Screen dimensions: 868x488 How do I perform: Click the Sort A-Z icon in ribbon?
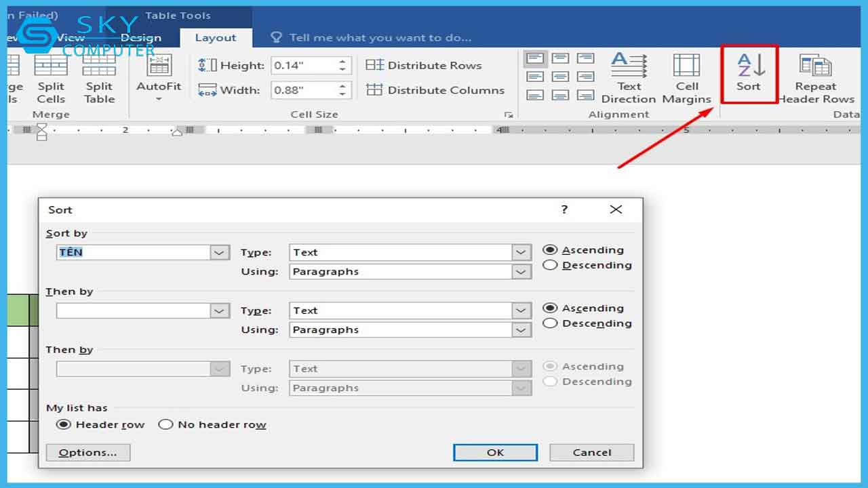point(749,66)
